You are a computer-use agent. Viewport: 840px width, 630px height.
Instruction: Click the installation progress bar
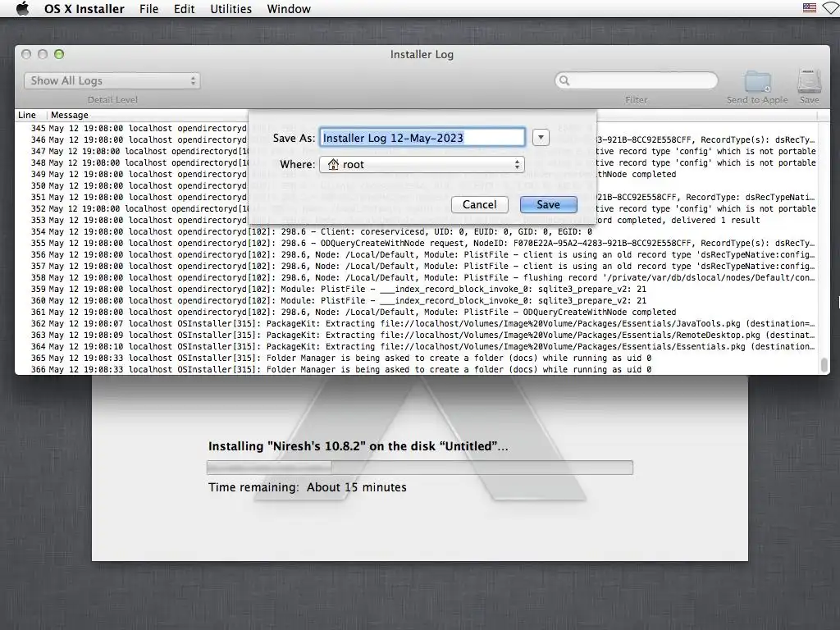point(419,468)
